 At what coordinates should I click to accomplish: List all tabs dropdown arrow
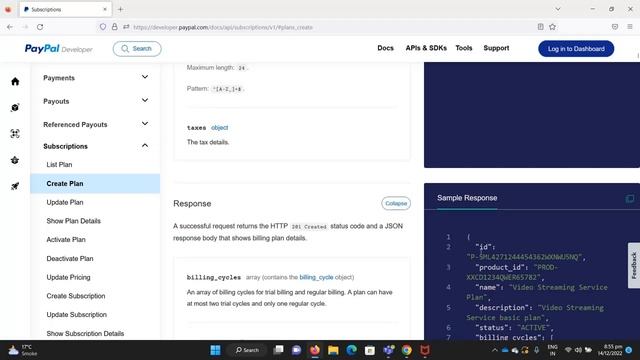[558, 9]
